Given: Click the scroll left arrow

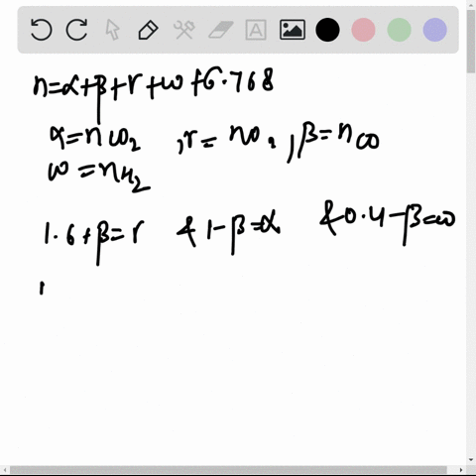Looking at the screenshot, I should click(x=5, y=470).
